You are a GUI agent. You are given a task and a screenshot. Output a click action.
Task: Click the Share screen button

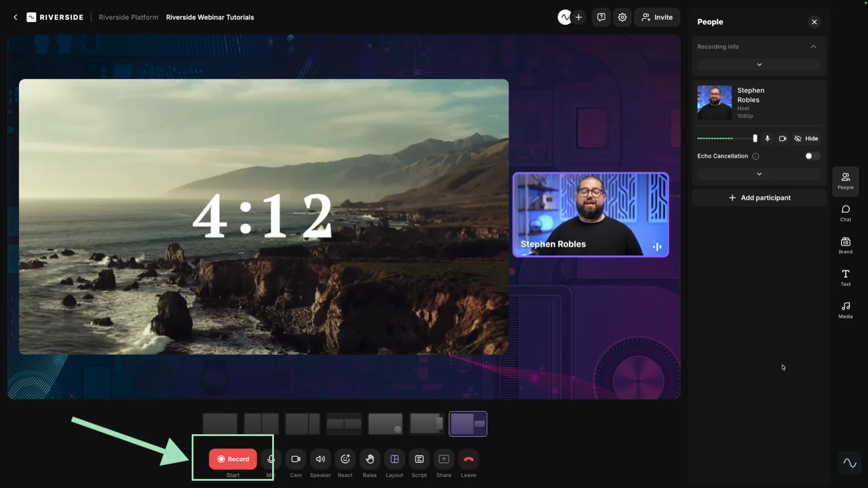444,459
